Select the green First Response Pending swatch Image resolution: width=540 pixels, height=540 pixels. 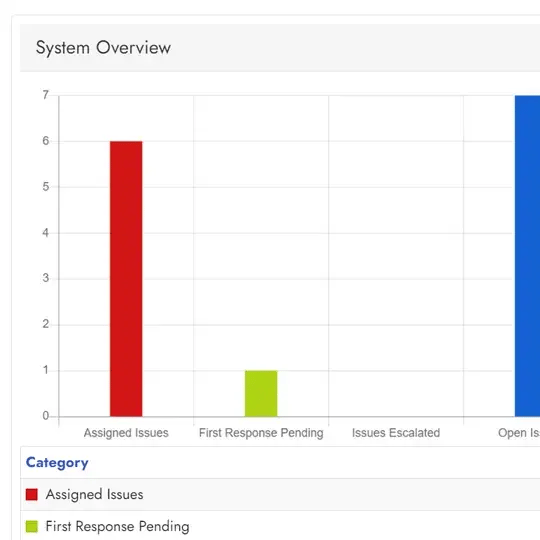tap(32, 526)
